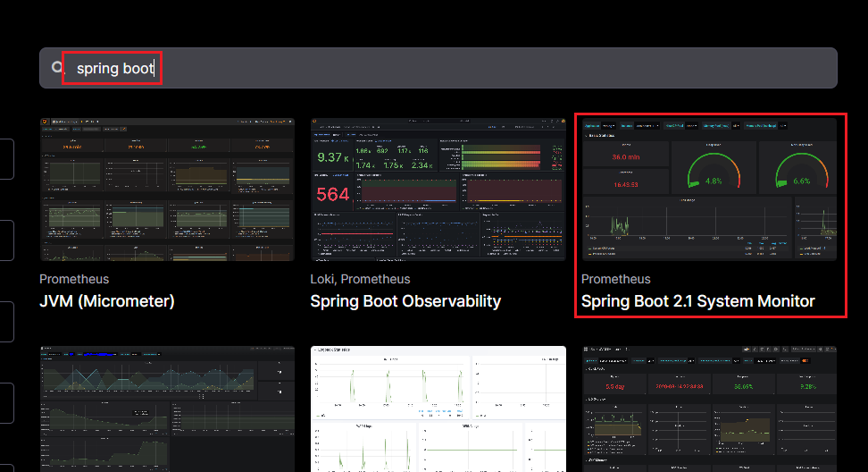Image resolution: width=868 pixels, height=472 pixels.
Task: Click the Spring Boot Observability title
Action: pos(405,301)
